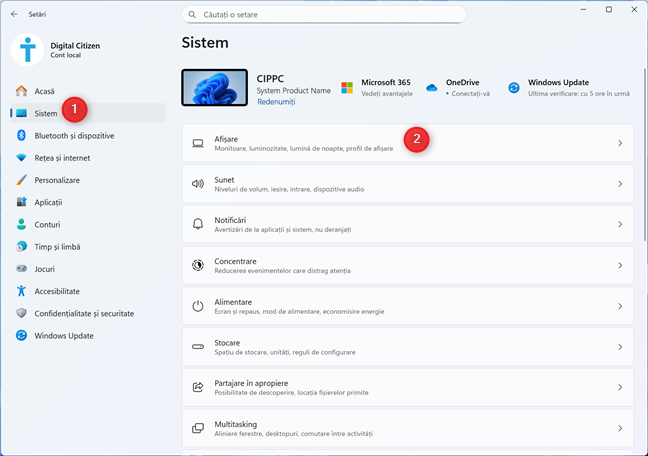Expand the Afișare settings row chevron
648x456 pixels.
click(x=620, y=143)
